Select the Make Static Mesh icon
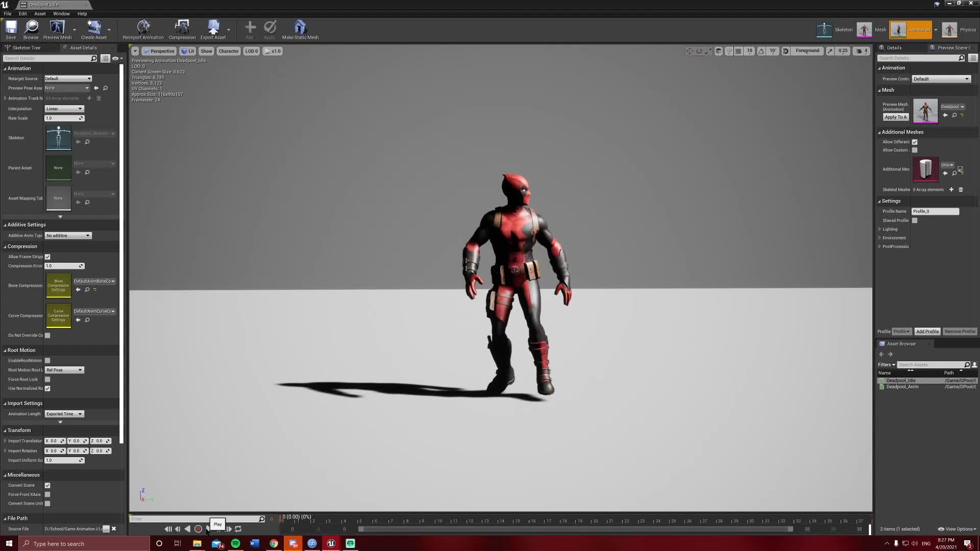This screenshot has height=551, width=980. (x=301, y=29)
